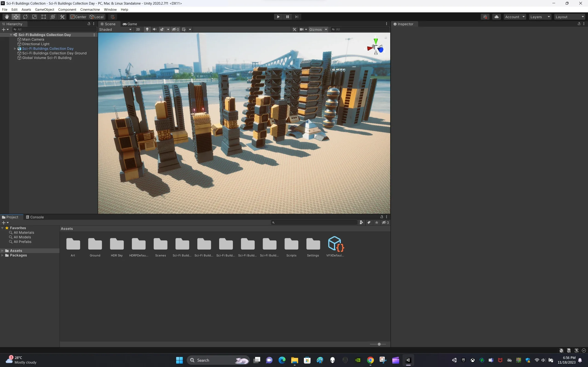588x367 pixels.
Task: Select the Scale tool icon
Action: [x=34, y=17]
